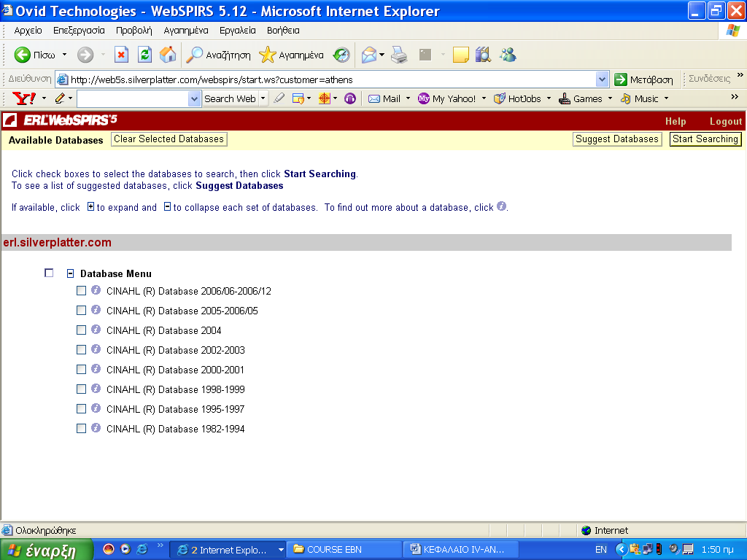
Task: Click the Yahoo! Y logo
Action: click(x=24, y=98)
